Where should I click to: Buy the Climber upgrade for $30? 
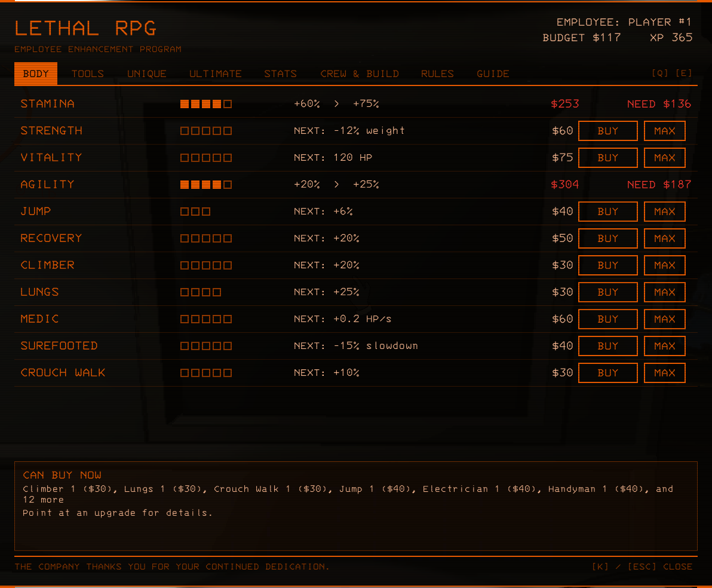pos(607,265)
